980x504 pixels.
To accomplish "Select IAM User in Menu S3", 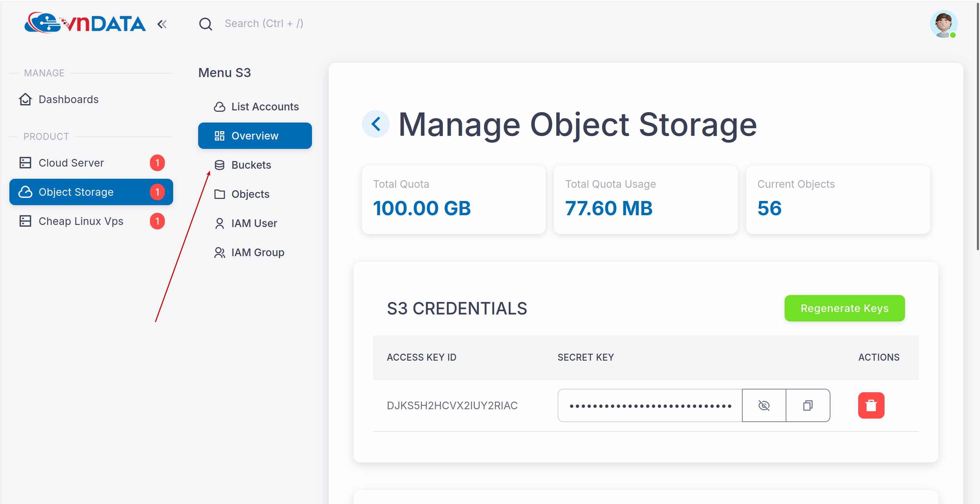I will click(x=254, y=223).
